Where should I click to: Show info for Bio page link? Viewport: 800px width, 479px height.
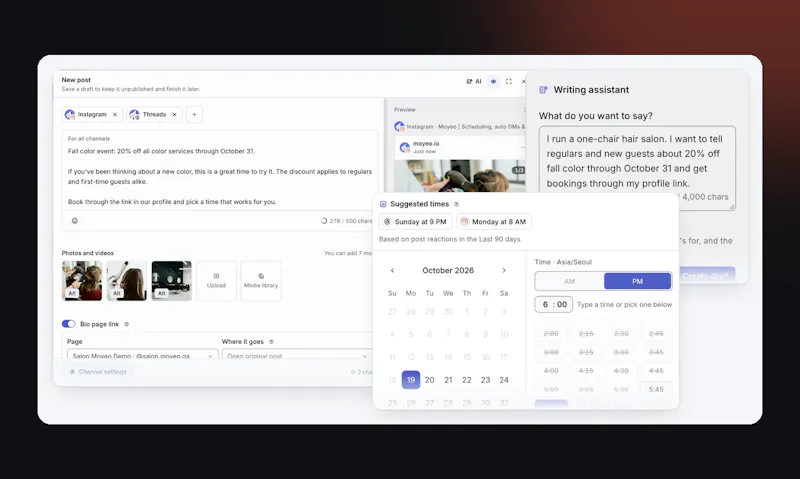point(127,324)
